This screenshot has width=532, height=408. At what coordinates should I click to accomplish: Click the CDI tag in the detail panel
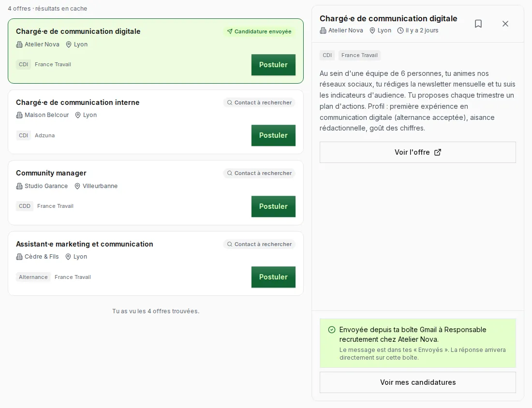(x=327, y=55)
